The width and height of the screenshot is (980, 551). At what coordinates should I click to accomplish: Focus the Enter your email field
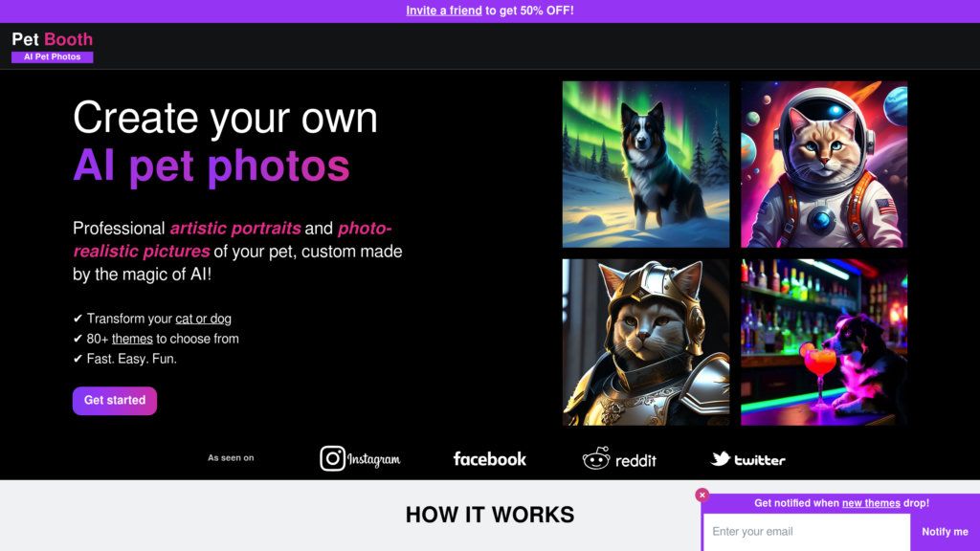807,532
